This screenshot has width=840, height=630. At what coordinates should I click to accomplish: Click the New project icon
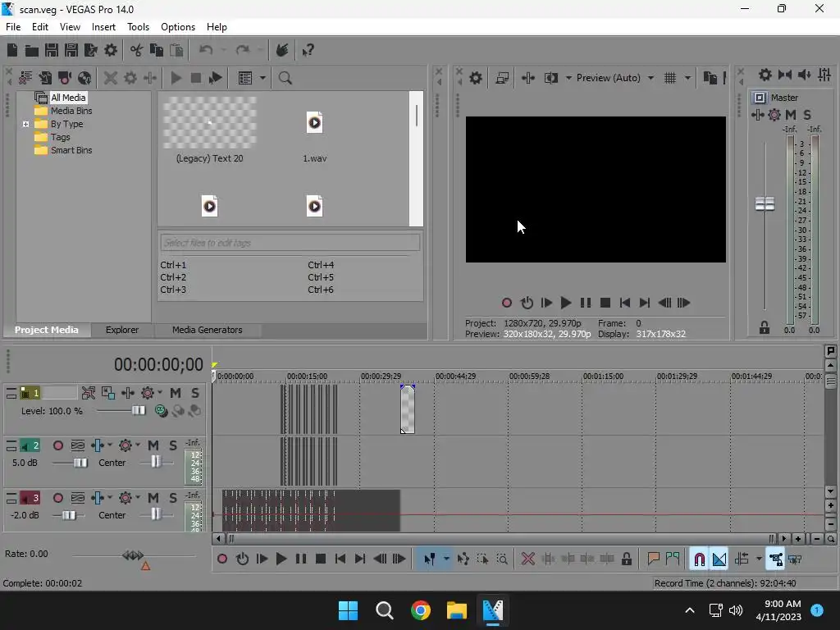point(12,50)
